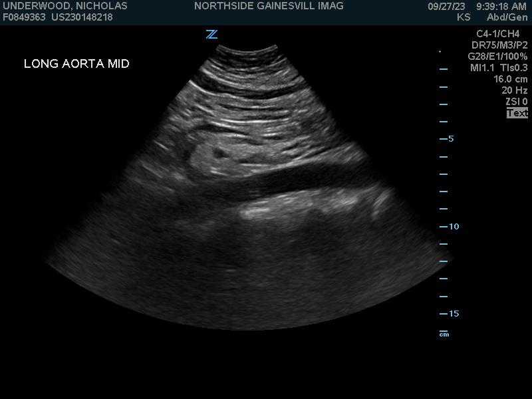
Task: Click the DR75/M3/P2 dynamic range setting
Action: tap(499, 45)
